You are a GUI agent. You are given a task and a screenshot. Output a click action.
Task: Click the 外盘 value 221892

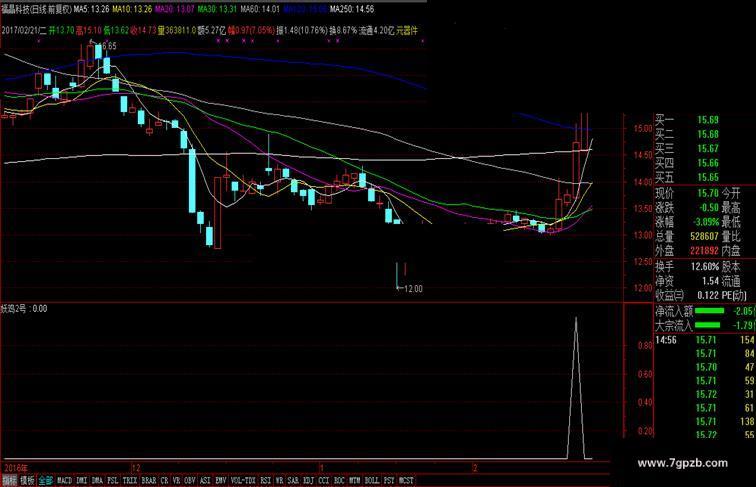coord(704,251)
